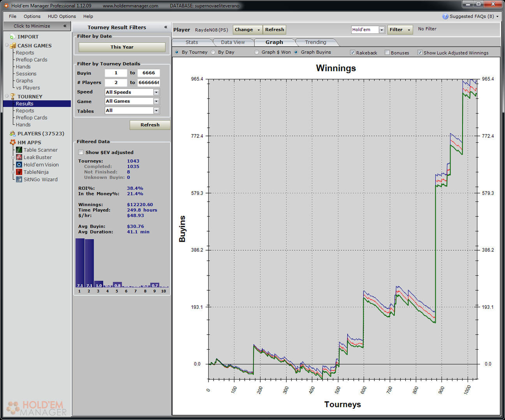The height and width of the screenshot is (420, 505).
Task: Select the By Day radio button
Action: [x=213, y=52]
